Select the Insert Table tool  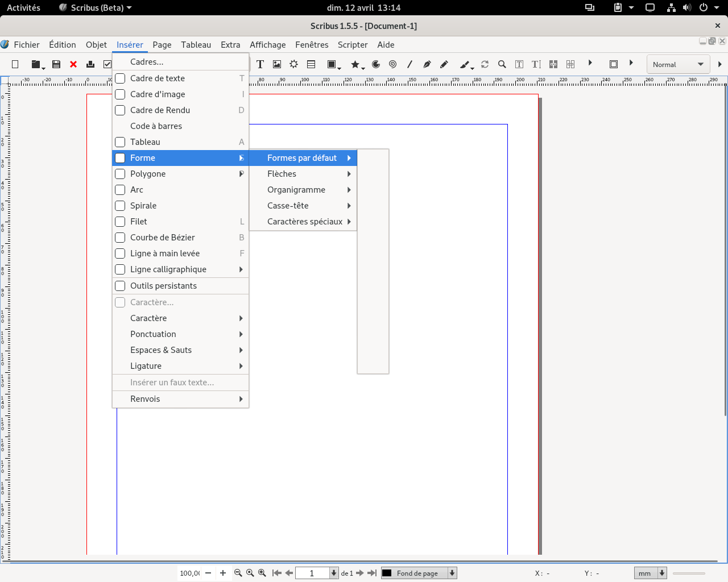(x=311, y=64)
